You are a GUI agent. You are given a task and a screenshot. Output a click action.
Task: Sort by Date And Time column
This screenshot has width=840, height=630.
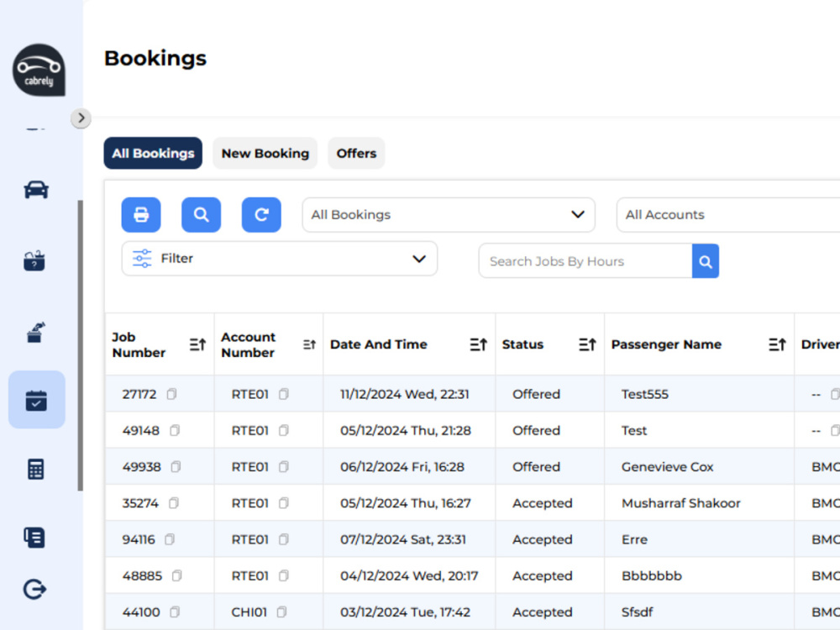[479, 344]
